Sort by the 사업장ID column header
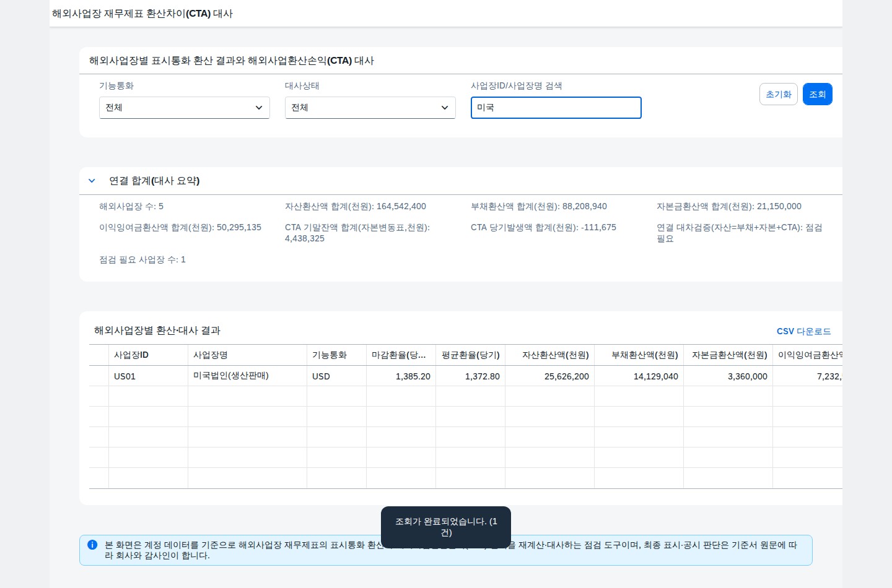The width and height of the screenshot is (892, 588). click(x=148, y=355)
